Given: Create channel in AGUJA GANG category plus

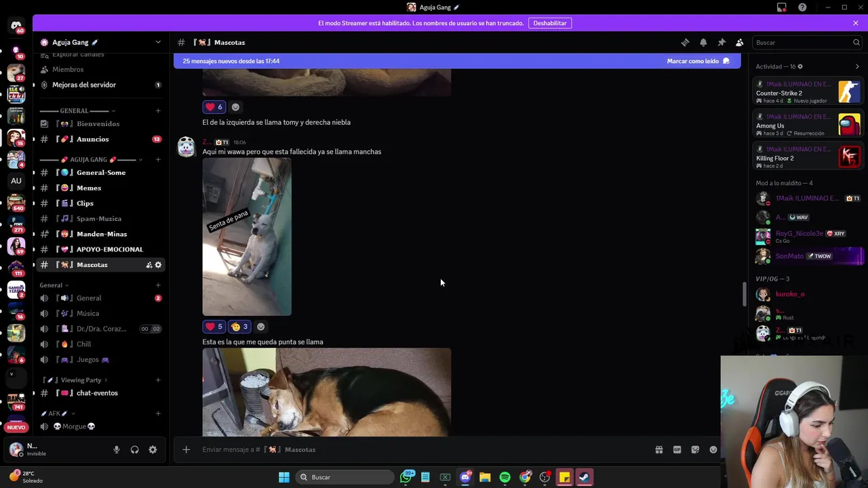Looking at the screenshot, I should point(158,159).
